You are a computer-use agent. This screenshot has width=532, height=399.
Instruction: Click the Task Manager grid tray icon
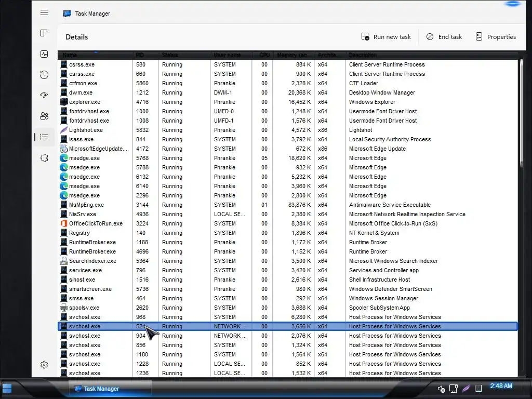[478, 389]
